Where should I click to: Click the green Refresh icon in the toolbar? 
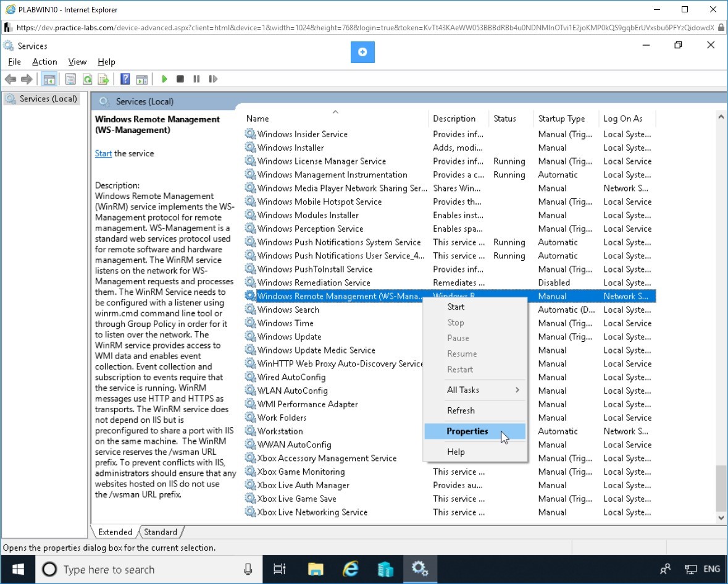[x=87, y=80]
